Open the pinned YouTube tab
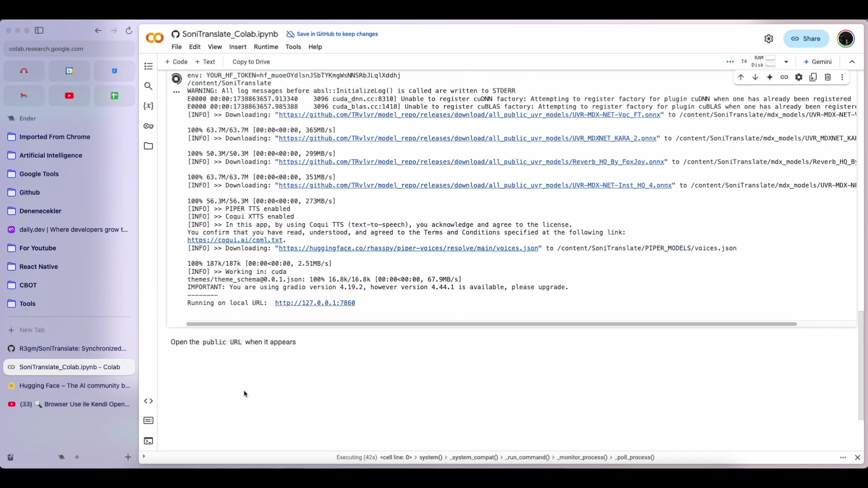Image resolution: width=868 pixels, height=488 pixels. [x=69, y=96]
